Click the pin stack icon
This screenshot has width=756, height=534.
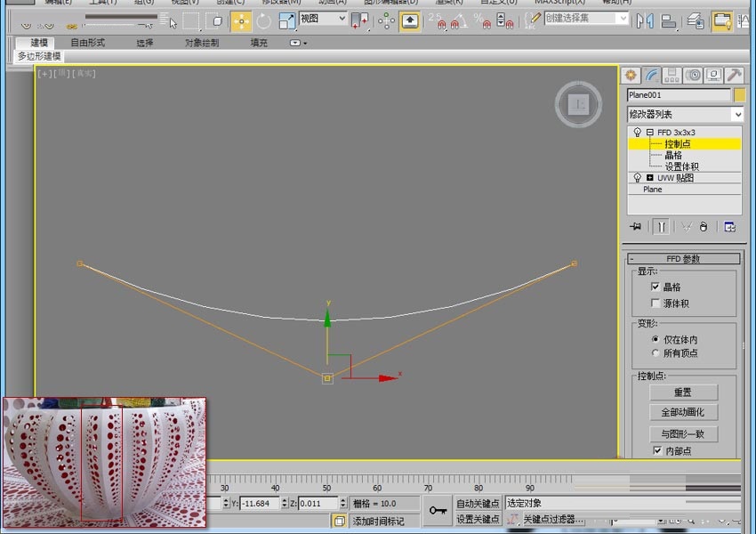(635, 227)
